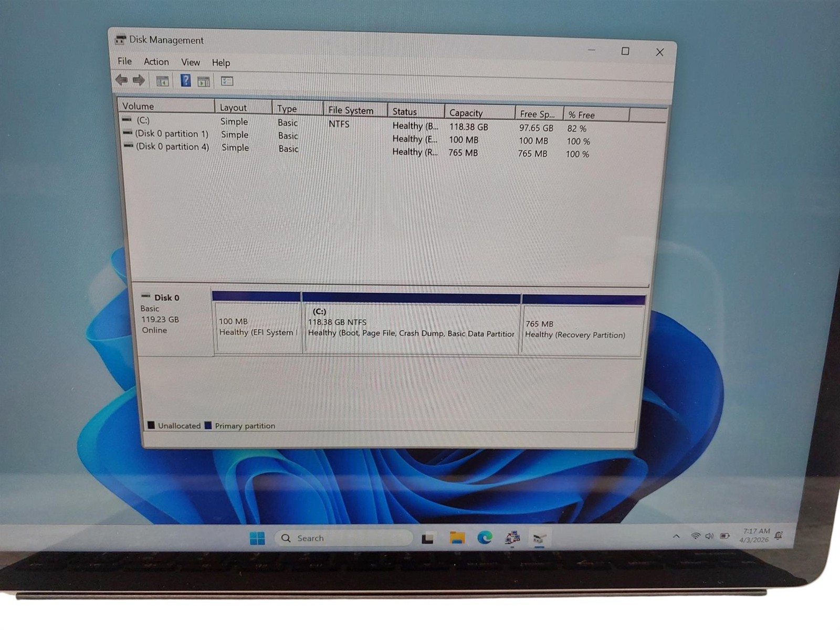Open the Action menu

(x=156, y=62)
